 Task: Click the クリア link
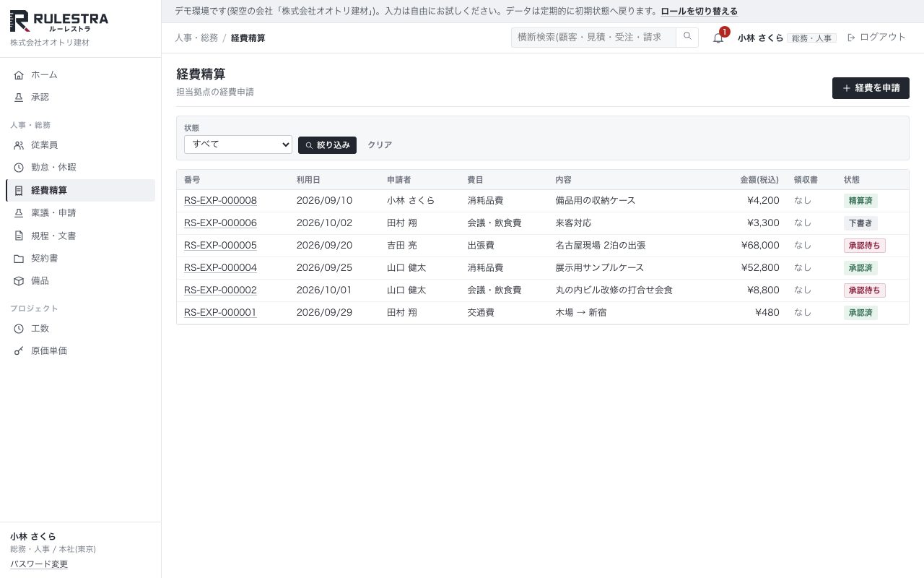click(x=380, y=145)
